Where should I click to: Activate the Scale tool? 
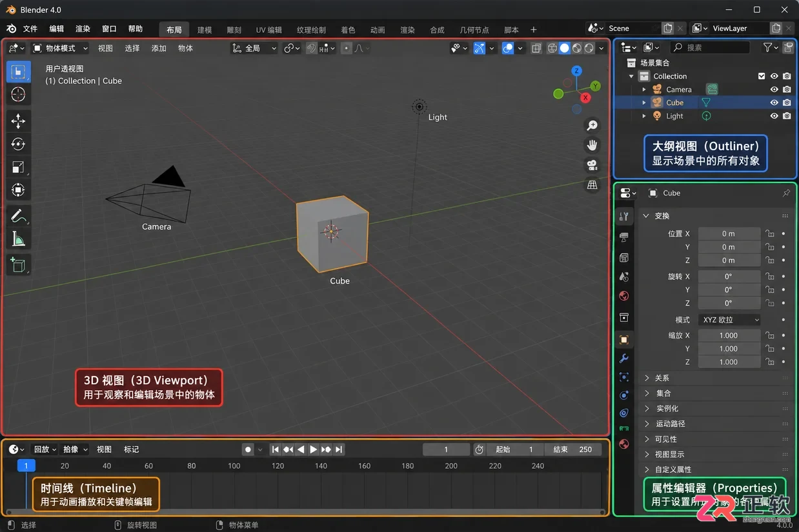18,167
